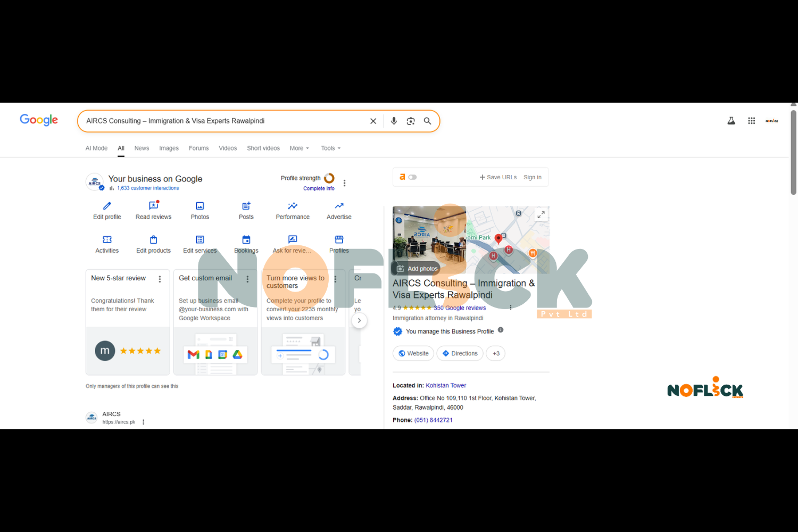
Task: Show next suggestion cards with the arrow
Action: [x=359, y=320]
